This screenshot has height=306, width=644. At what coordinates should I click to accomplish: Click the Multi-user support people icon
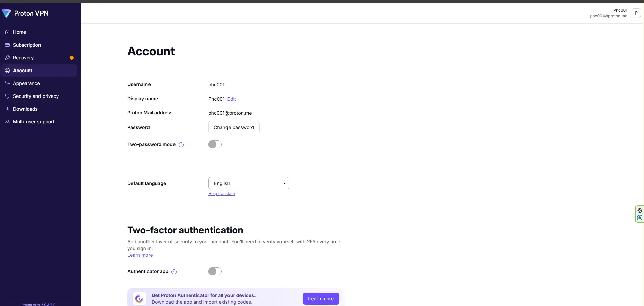click(7, 122)
